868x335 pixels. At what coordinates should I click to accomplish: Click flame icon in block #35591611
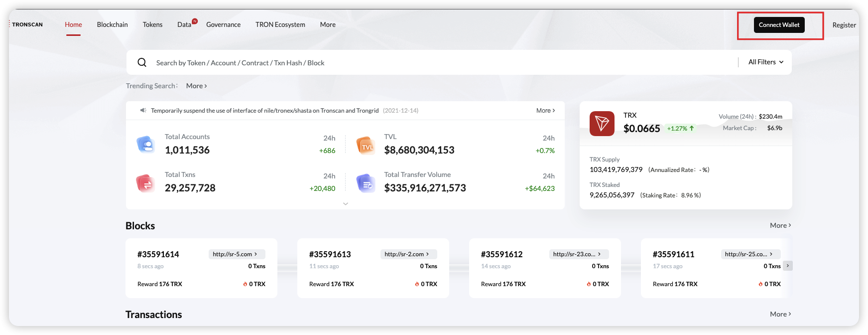(x=760, y=284)
